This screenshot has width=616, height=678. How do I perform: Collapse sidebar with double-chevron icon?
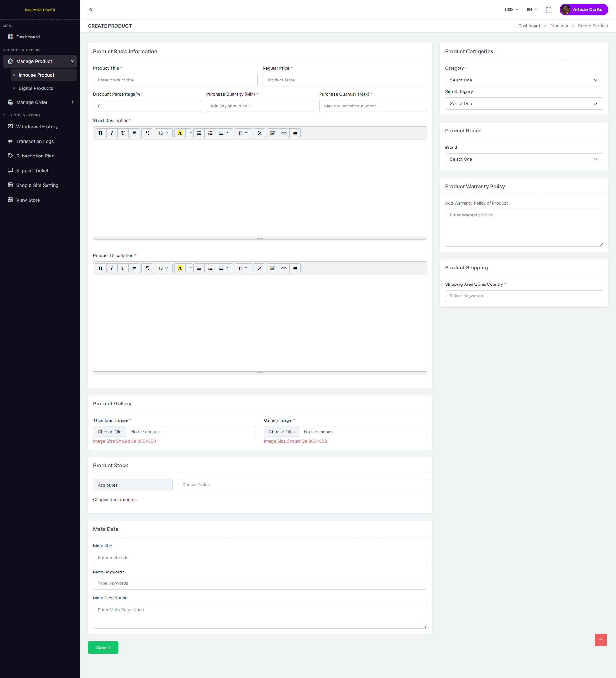point(91,9)
